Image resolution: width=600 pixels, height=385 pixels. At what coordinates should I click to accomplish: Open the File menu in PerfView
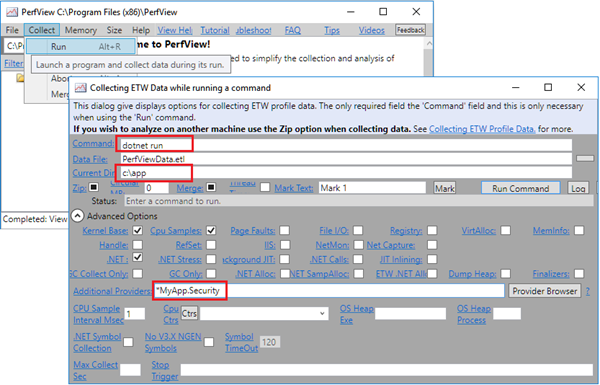pos(12,30)
